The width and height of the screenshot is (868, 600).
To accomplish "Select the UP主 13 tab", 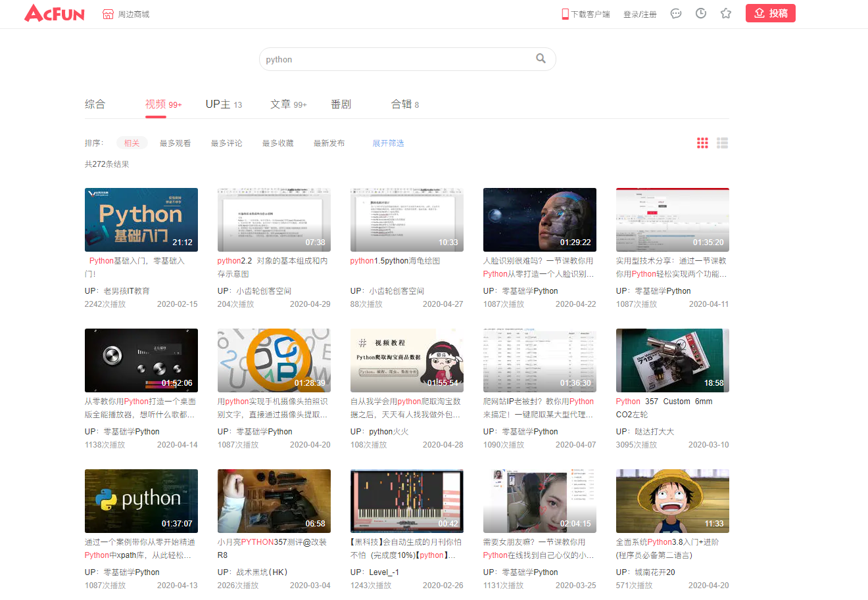I will coord(224,104).
